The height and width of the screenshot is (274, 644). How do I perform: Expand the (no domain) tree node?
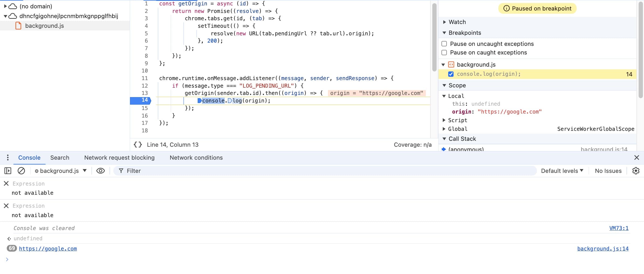coord(5,6)
